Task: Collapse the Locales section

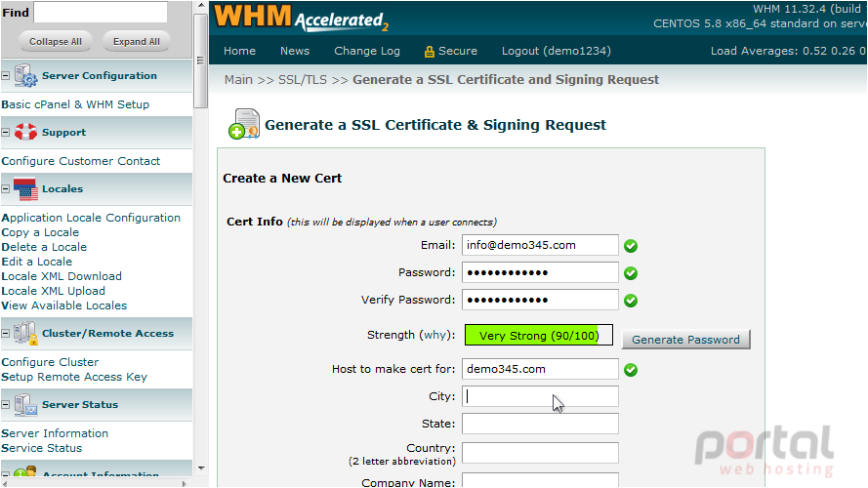Action: point(6,188)
